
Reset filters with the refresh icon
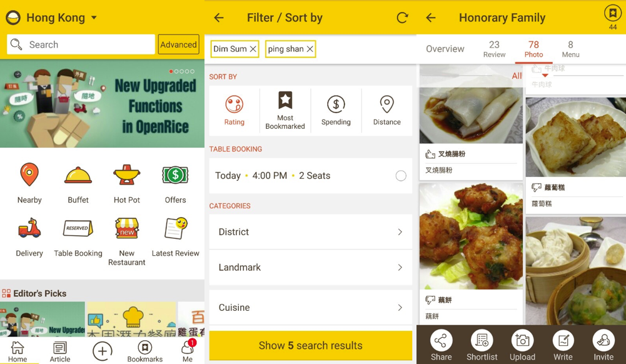coord(402,18)
